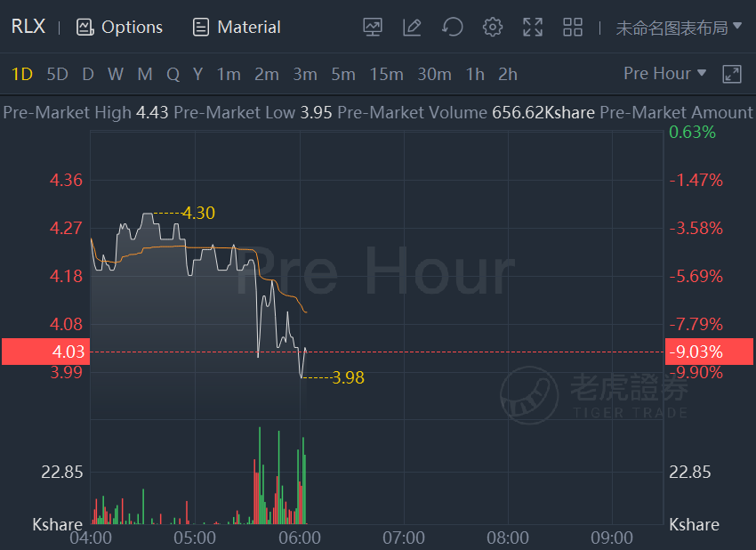Open the Material document icon
Image resolution: width=756 pixels, height=550 pixels.
tap(201, 27)
